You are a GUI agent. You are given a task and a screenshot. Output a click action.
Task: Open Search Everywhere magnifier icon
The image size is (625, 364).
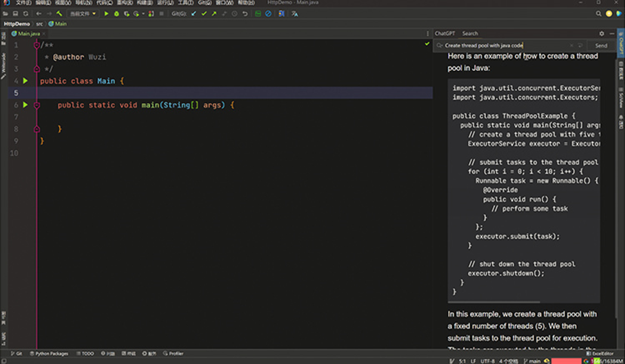(x=598, y=14)
